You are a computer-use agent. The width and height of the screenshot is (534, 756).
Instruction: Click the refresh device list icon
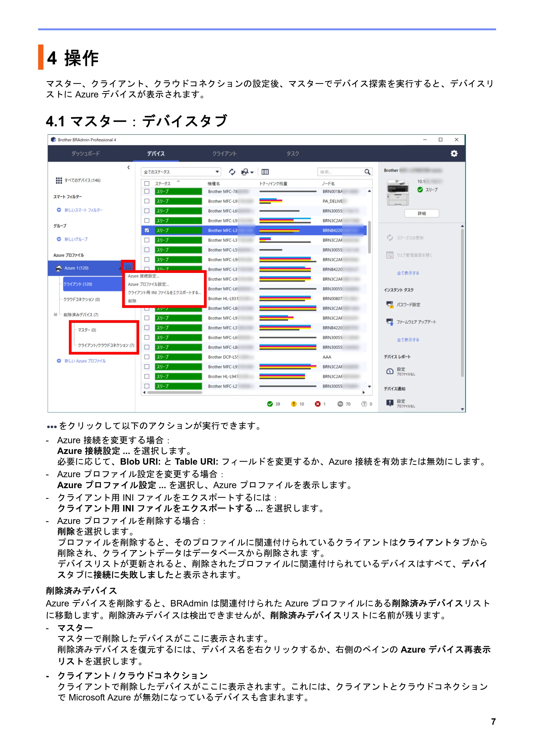tap(232, 172)
